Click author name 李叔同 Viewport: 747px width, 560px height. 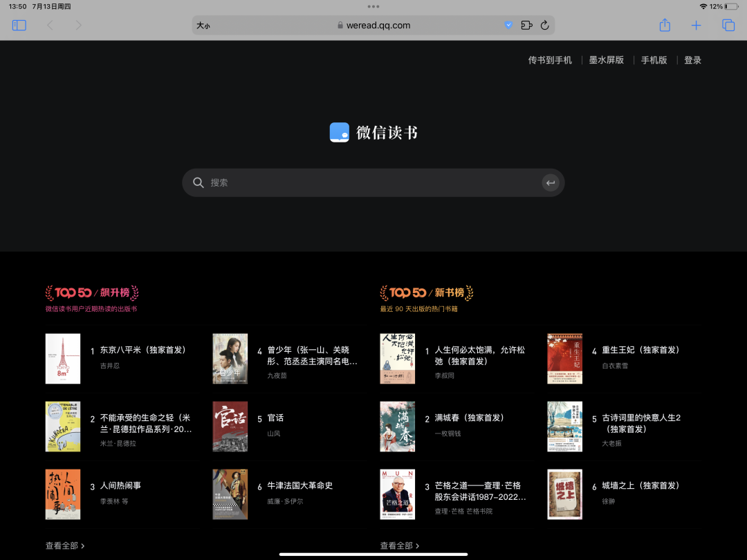(x=445, y=375)
